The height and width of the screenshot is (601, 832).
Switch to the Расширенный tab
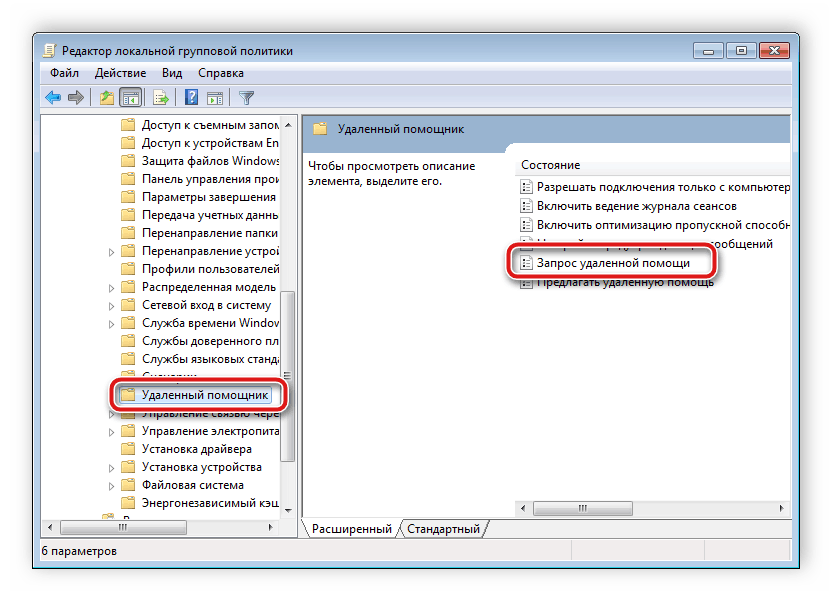[353, 529]
